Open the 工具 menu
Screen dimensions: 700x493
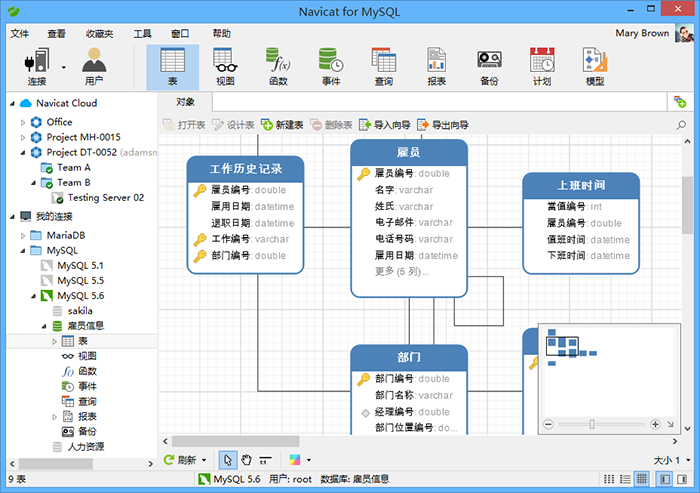pyautogui.click(x=142, y=33)
